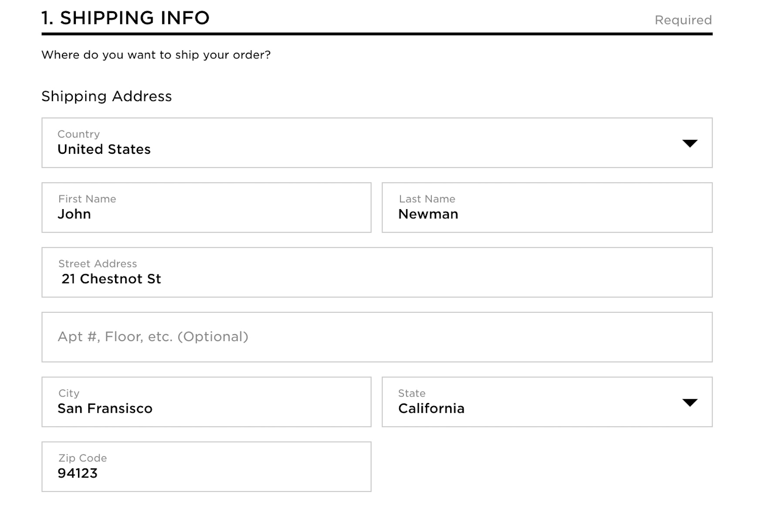Viewport: 767px width, 532px height.
Task: Focus the First Name input field
Action: [x=206, y=208]
